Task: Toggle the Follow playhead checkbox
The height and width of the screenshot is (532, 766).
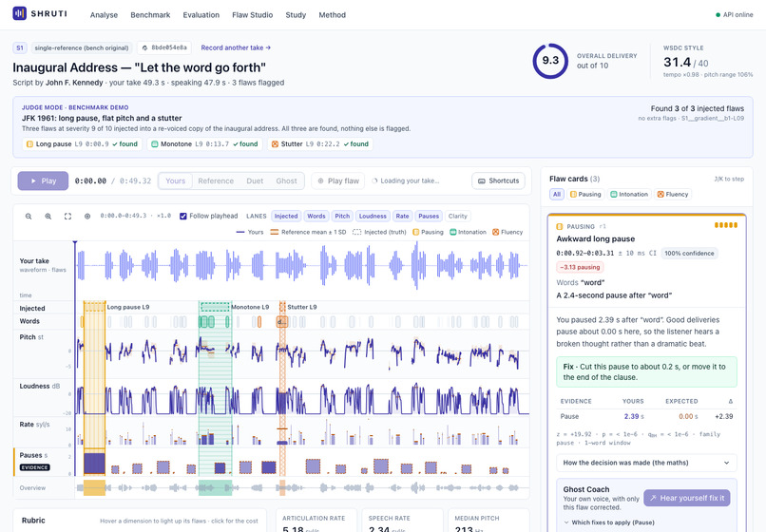Action: click(x=183, y=216)
